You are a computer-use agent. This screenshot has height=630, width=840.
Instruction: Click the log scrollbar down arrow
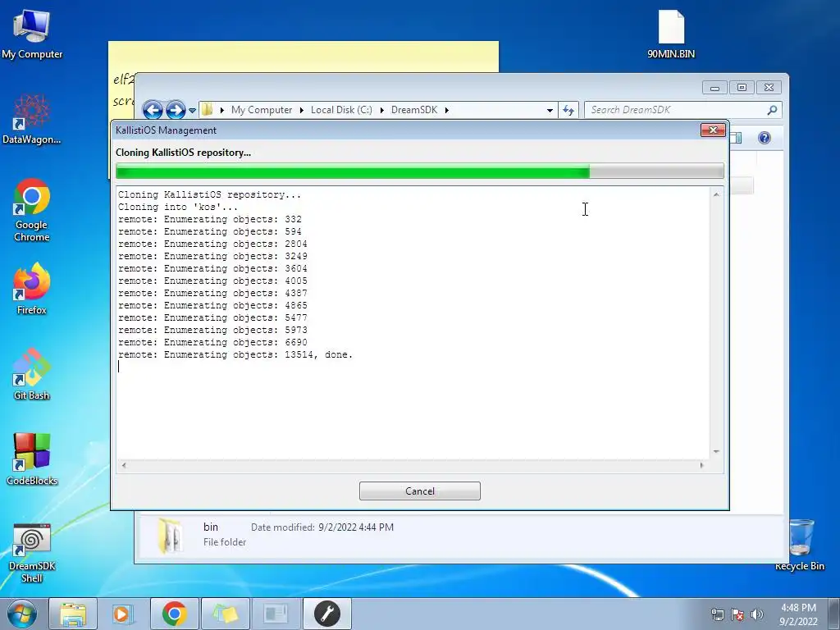click(716, 452)
